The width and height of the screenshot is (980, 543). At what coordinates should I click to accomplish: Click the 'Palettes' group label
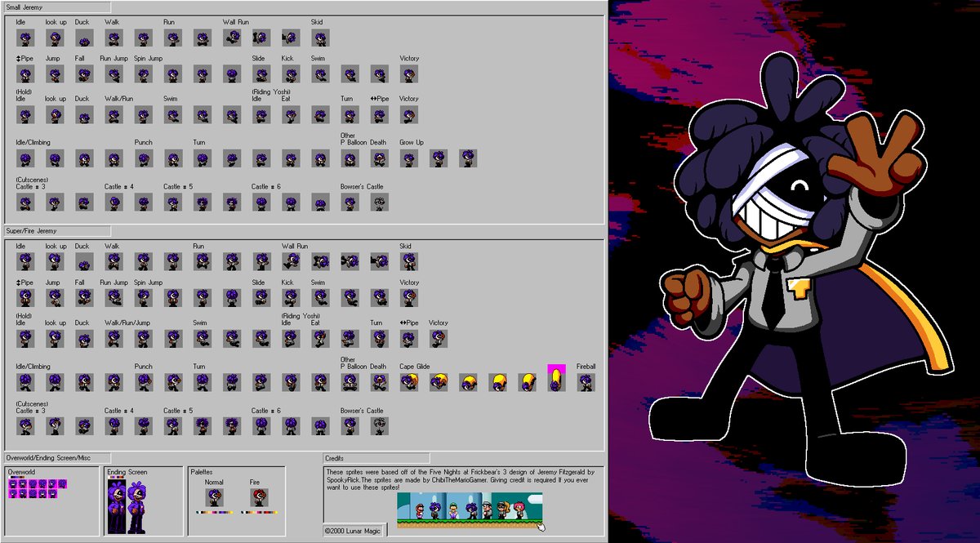[201, 472]
